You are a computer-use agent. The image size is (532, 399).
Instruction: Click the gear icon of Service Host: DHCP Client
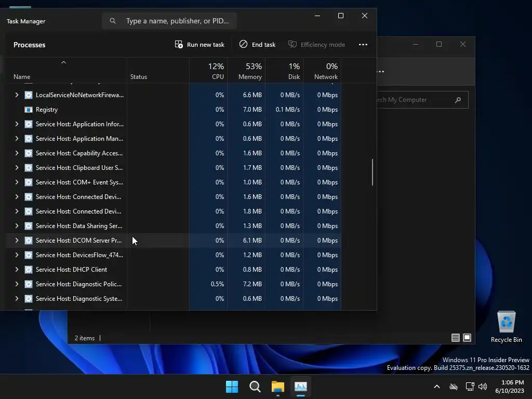[29, 270]
